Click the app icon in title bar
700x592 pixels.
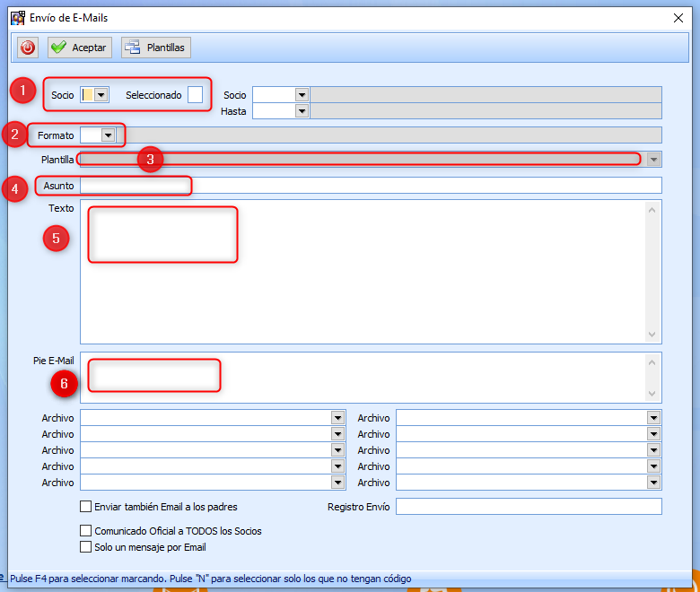(x=17, y=17)
